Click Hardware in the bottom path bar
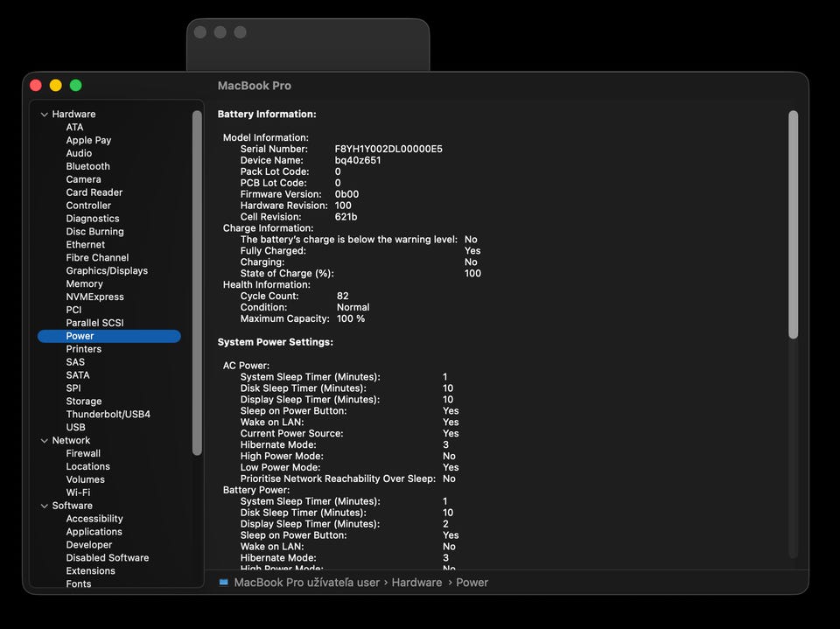This screenshot has height=629, width=840. pyautogui.click(x=416, y=582)
